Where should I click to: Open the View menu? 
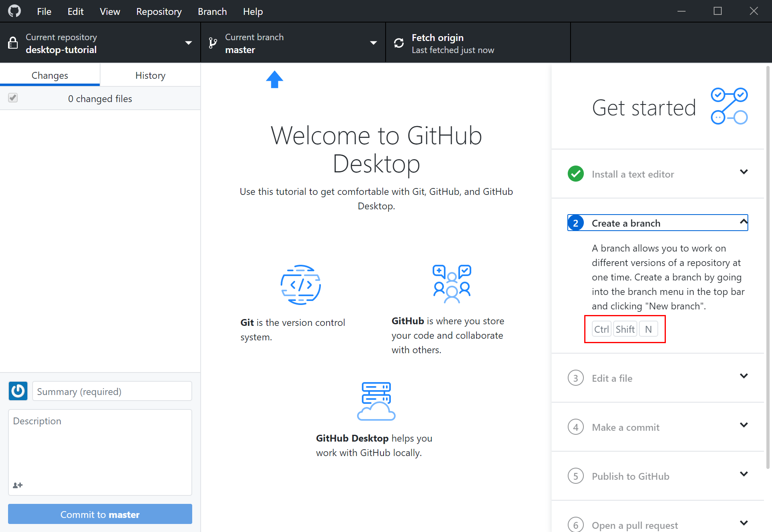(110, 11)
